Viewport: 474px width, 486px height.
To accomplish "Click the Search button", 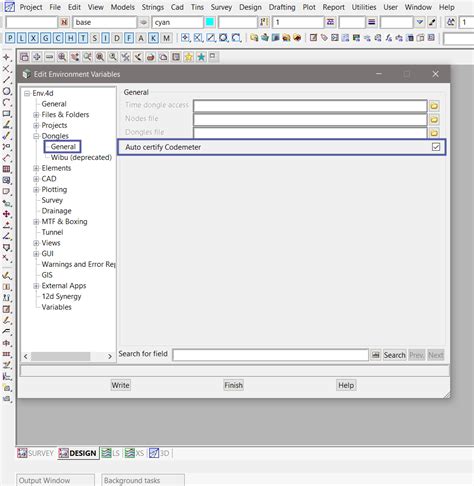I will (394, 355).
